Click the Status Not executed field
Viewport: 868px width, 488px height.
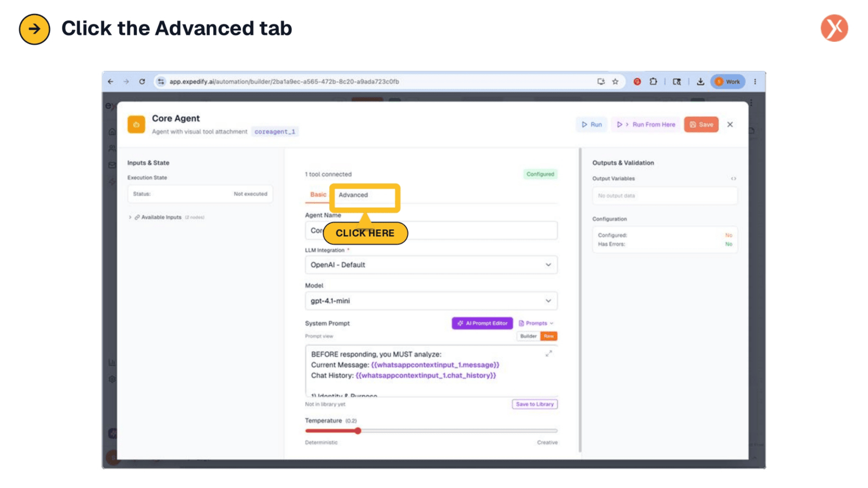tap(200, 194)
